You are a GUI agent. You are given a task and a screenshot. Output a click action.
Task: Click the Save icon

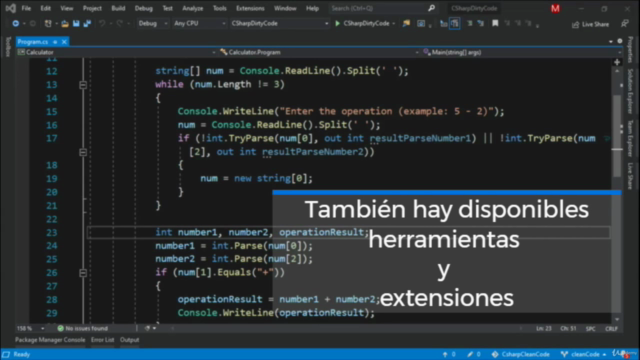tap(76, 24)
